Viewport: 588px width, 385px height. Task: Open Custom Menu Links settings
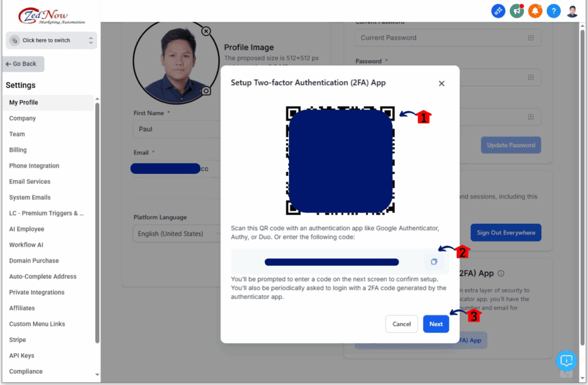37,324
